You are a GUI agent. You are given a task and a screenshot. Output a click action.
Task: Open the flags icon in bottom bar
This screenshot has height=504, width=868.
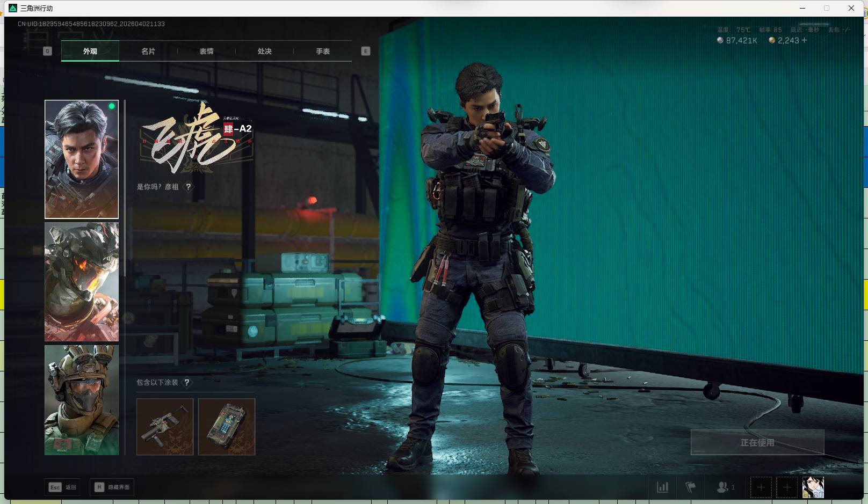(x=691, y=487)
